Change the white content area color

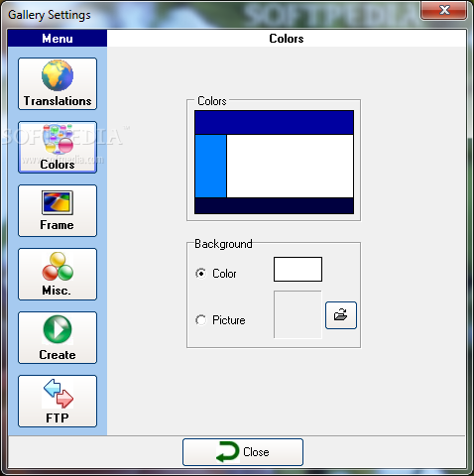(x=290, y=166)
